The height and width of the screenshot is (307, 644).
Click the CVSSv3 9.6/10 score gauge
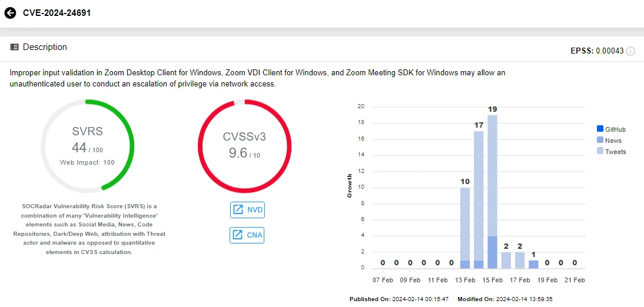(x=244, y=146)
